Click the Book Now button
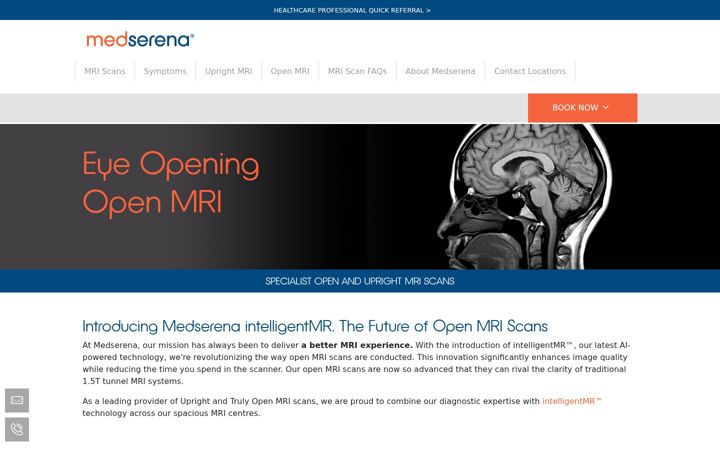The width and height of the screenshot is (720, 450). [582, 108]
